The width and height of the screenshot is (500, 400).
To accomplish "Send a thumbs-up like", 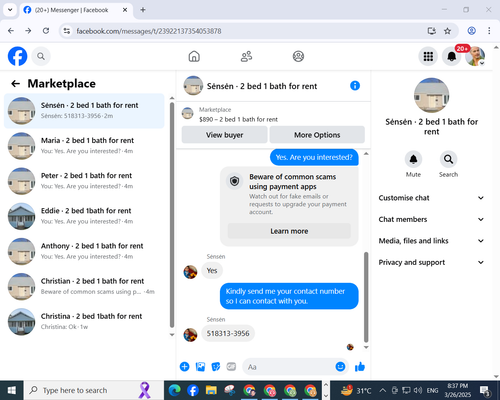I will point(360,367).
